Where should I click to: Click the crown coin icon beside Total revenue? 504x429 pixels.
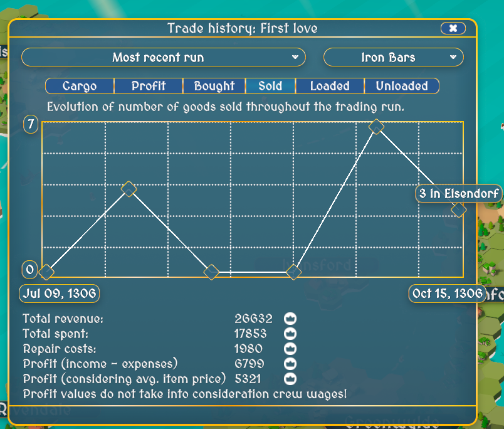pos(291,319)
